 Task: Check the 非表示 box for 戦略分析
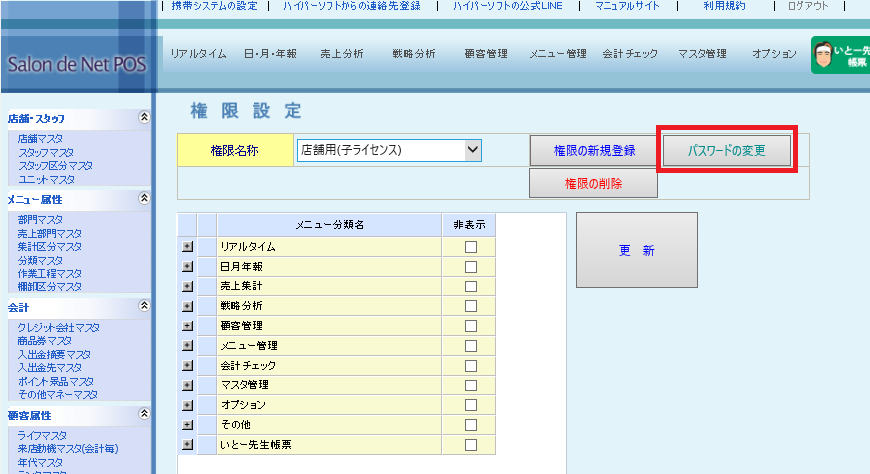[x=470, y=306]
